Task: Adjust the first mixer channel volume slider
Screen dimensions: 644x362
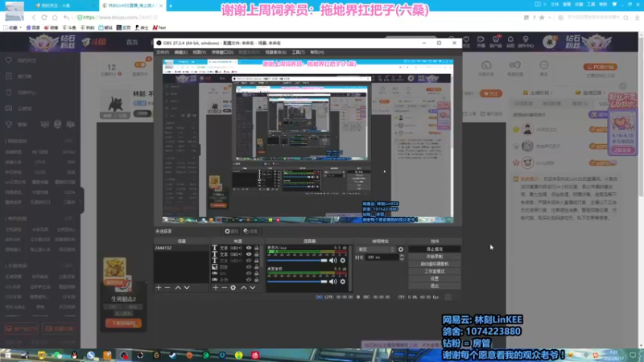Action: tap(297, 260)
